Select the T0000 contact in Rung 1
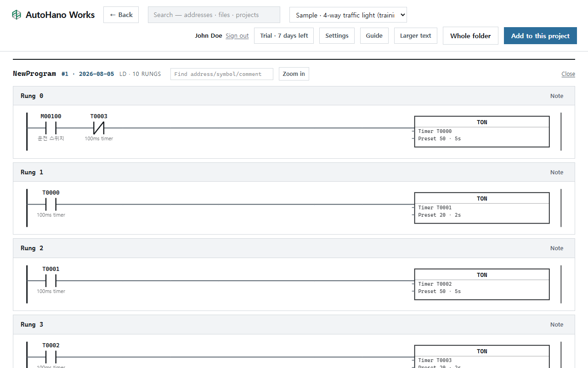Screen dimensions: 588x368 coord(51,204)
